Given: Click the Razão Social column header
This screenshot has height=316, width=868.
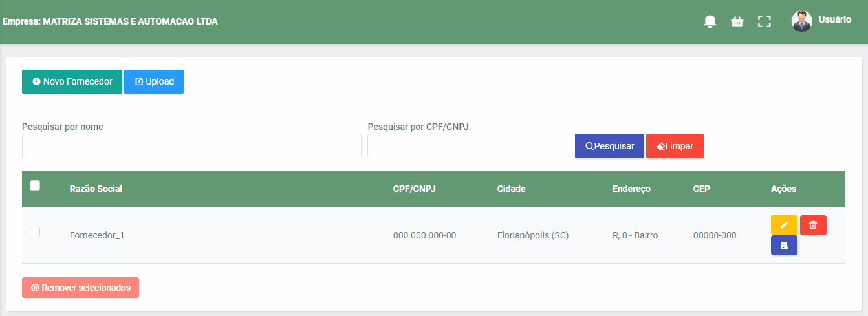Looking at the screenshot, I should (x=96, y=189).
